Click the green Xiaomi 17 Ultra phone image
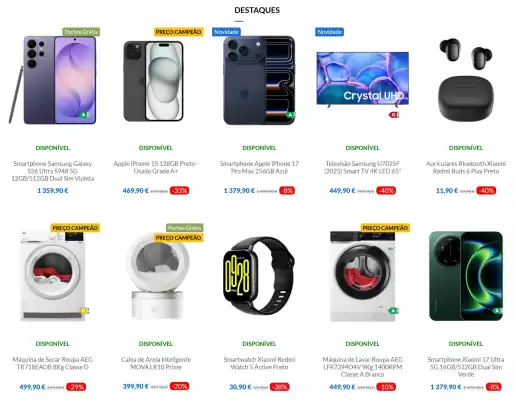This screenshot has height=400, width=516. (466, 276)
